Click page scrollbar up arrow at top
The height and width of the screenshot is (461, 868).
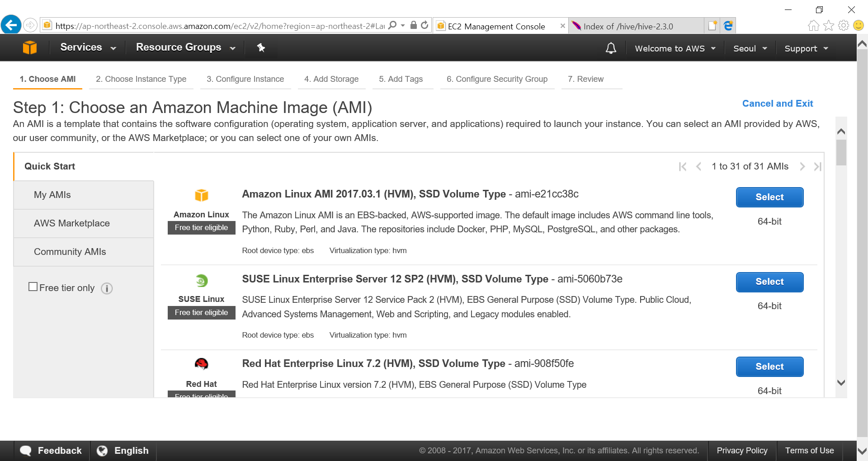862,44
